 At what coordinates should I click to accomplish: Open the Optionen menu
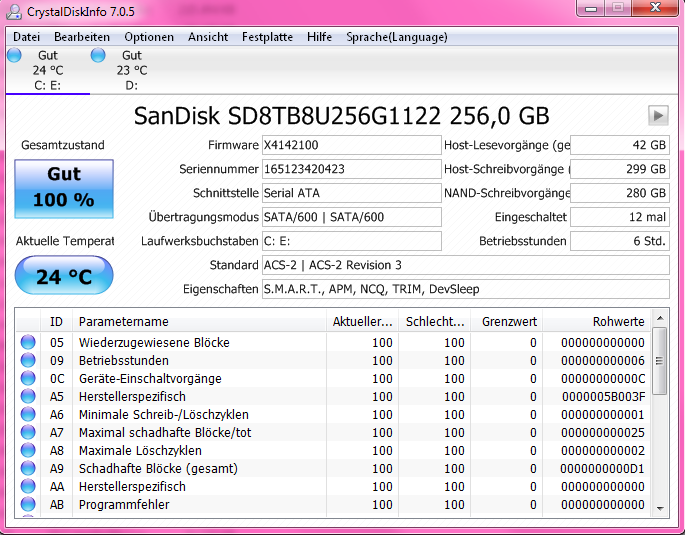pyautogui.click(x=149, y=37)
